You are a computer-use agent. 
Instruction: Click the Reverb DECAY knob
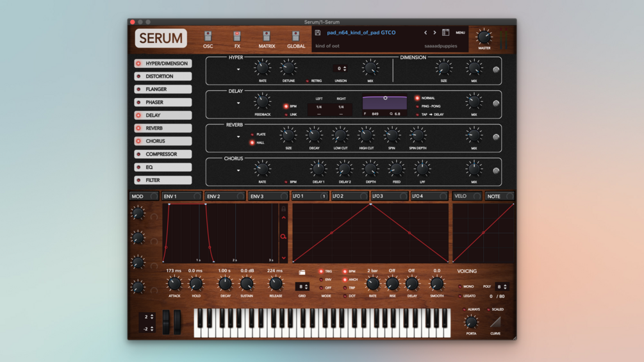tap(314, 135)
